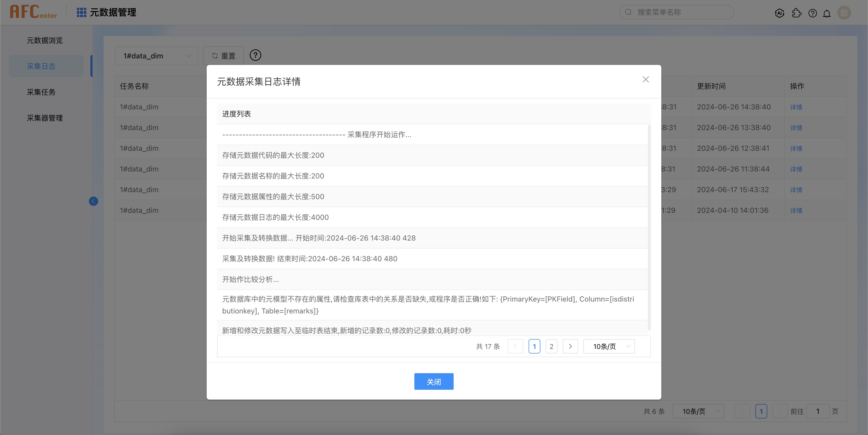Click the 共 6 条 total count
The image size is (868, 435).
pyautogui.click(x=654, y=411)
